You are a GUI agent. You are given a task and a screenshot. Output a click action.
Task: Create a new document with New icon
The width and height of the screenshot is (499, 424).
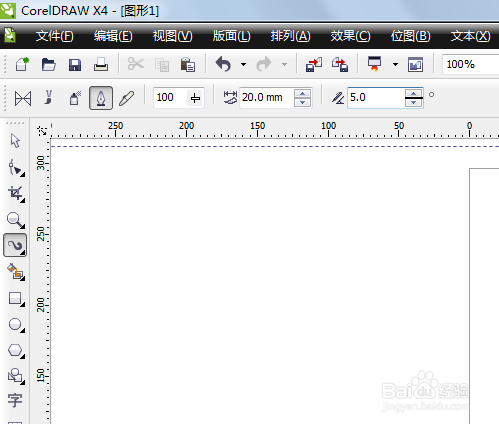(x=22, y=64)
